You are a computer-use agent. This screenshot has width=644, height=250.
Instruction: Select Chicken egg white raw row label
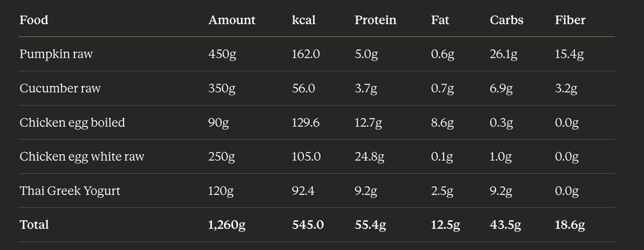click(x=82, y=156)
